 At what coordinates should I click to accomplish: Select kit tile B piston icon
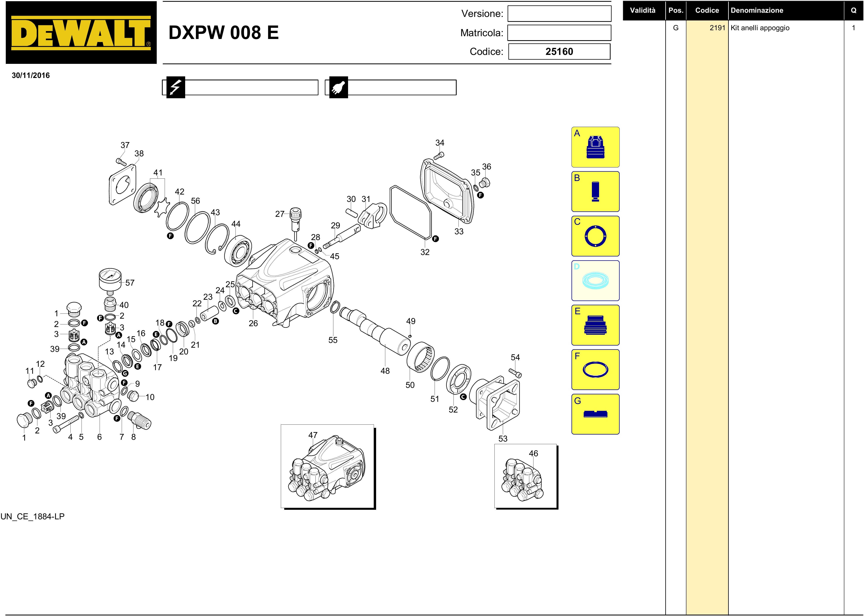pos(595,192)
